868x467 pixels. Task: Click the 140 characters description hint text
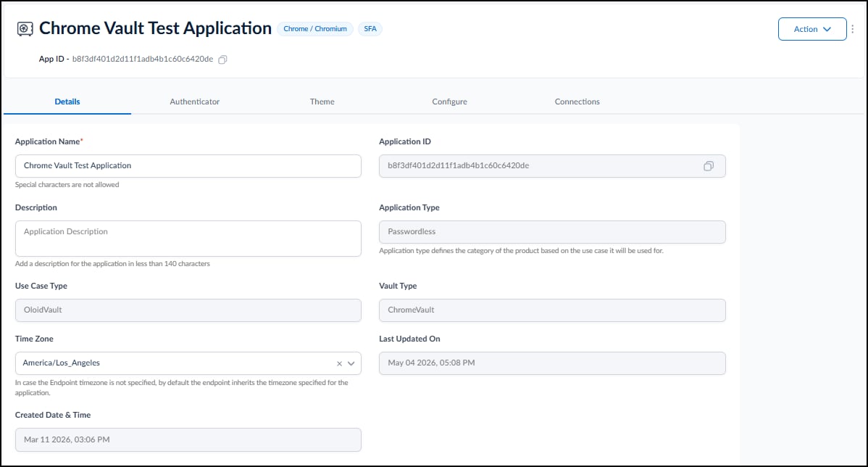click(x=112, y=264)
